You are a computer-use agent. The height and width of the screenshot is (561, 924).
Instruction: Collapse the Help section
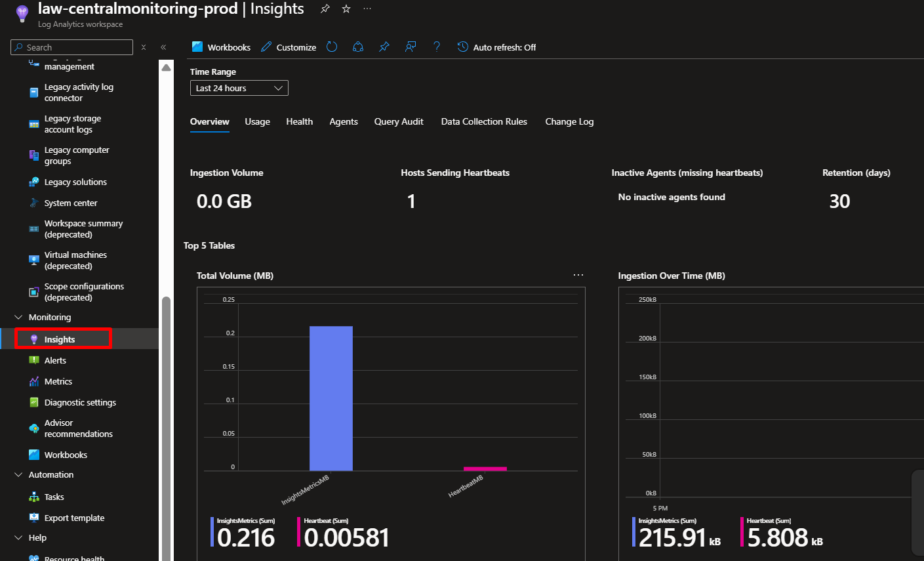(x=18, y=538)
